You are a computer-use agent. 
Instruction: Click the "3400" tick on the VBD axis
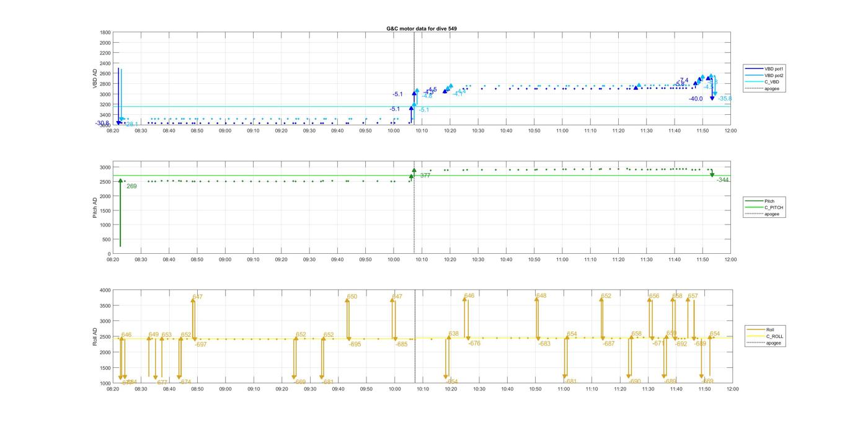tap(105, 115)
